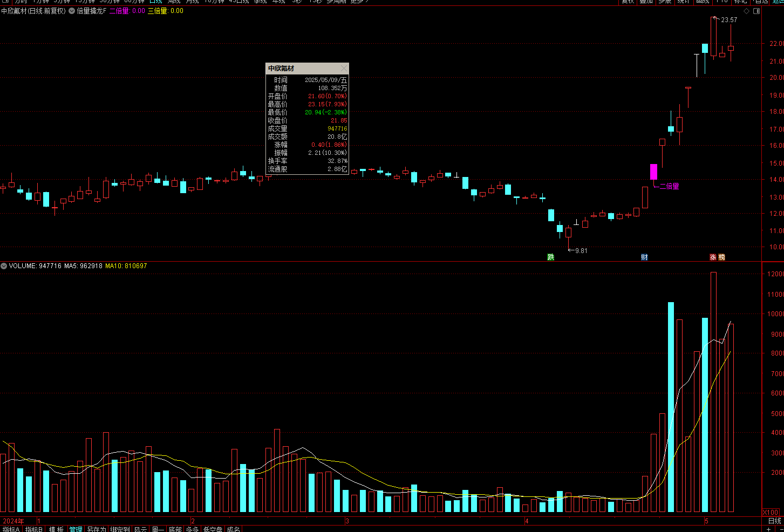
Task: Click the VOLUME: 947716 readout
Action: [35, 266]
